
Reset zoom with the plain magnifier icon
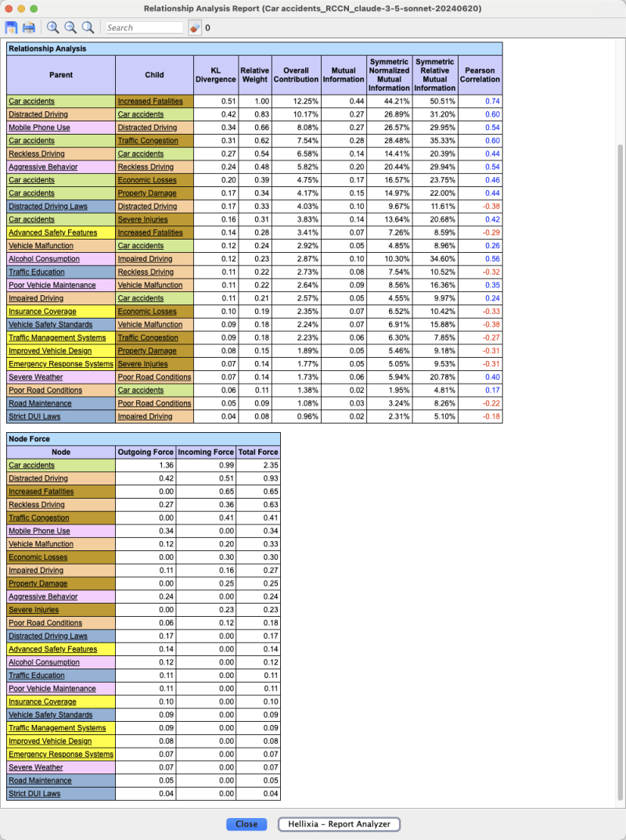click(88, 27)
